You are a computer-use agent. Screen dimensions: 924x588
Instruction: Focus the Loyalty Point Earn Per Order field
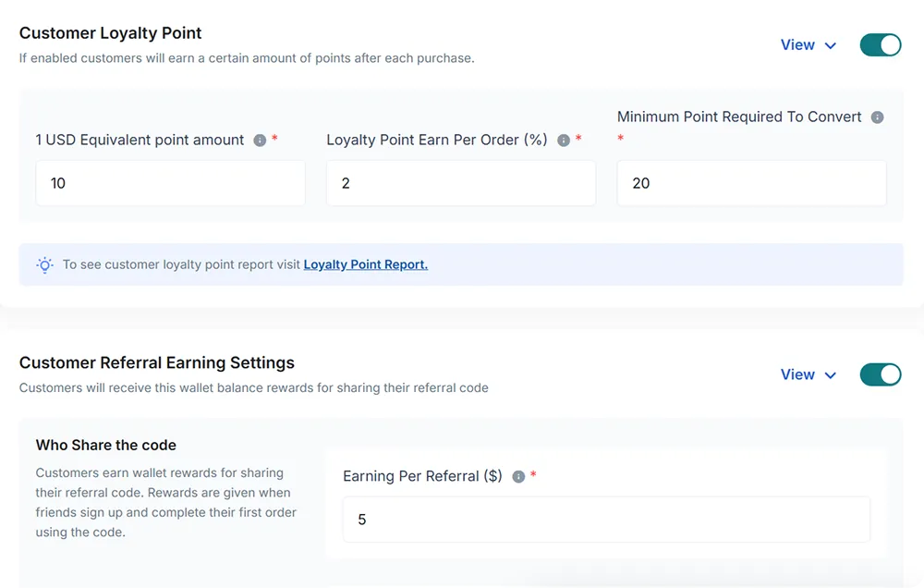[x=461, y=183]
